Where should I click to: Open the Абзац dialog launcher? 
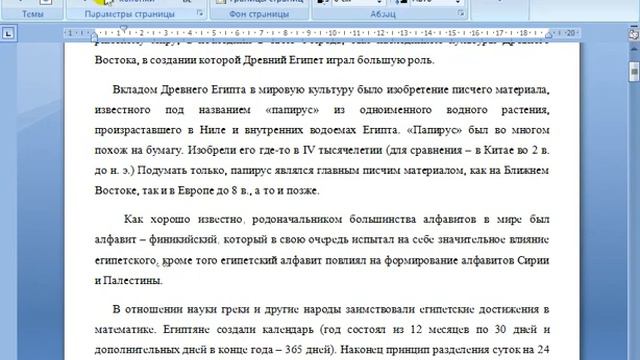(x=461, y=13)
